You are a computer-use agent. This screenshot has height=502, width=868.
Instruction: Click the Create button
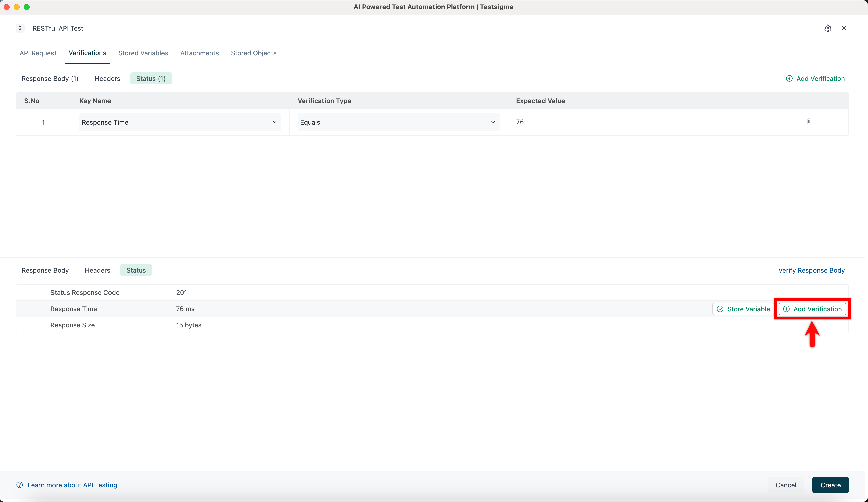[x=831, y=485]
